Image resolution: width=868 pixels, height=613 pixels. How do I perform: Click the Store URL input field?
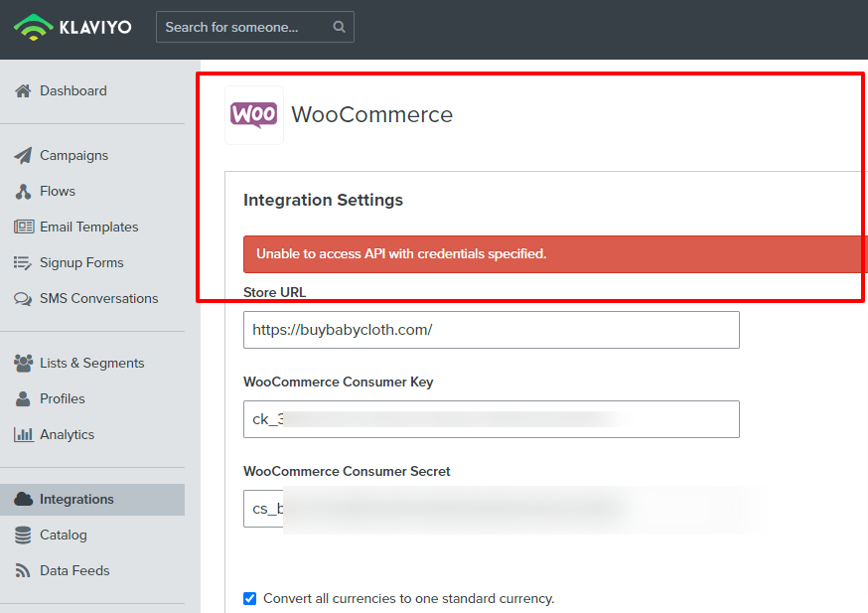[x=492, y=330]
